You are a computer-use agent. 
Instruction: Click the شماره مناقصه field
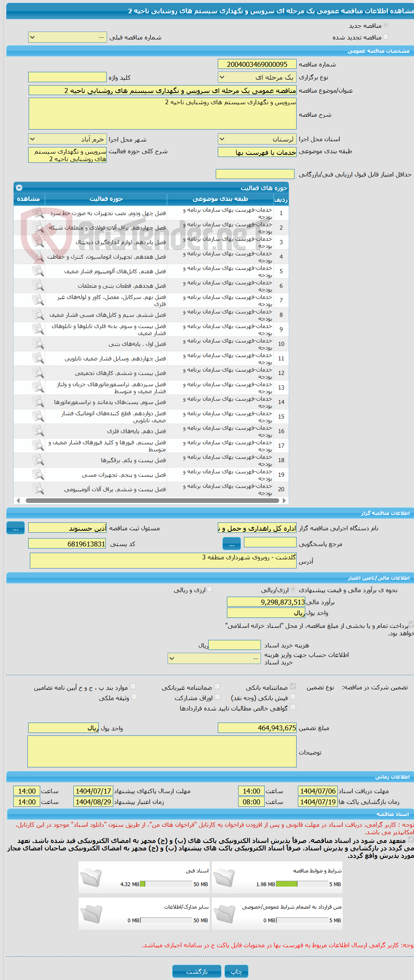[257, 64]
